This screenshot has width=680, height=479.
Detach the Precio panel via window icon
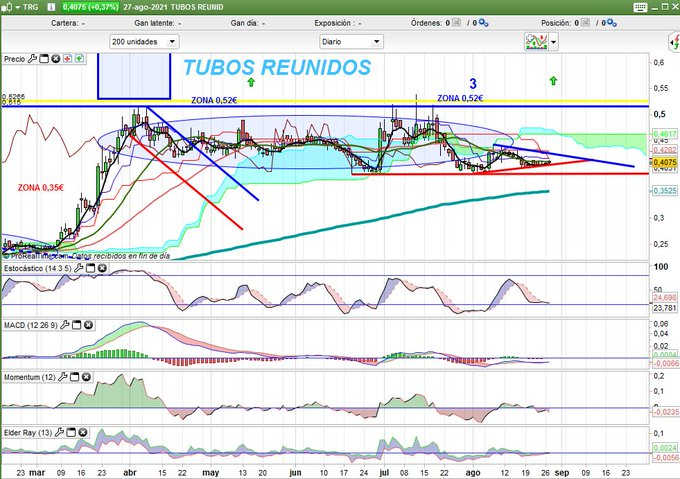click(44, 59)
